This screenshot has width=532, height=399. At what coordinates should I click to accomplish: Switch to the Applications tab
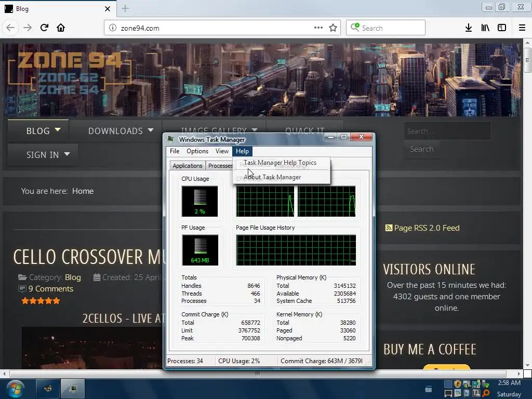click(187, 166)
